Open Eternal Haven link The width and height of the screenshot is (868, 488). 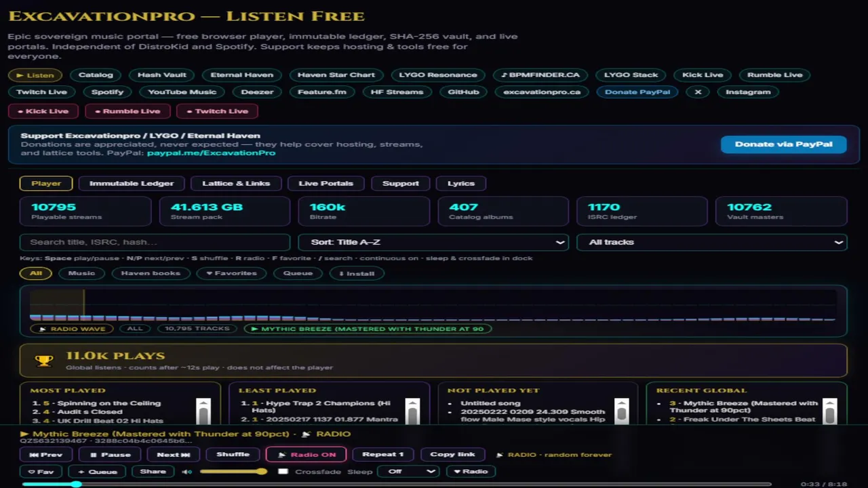tap(241, 75)
